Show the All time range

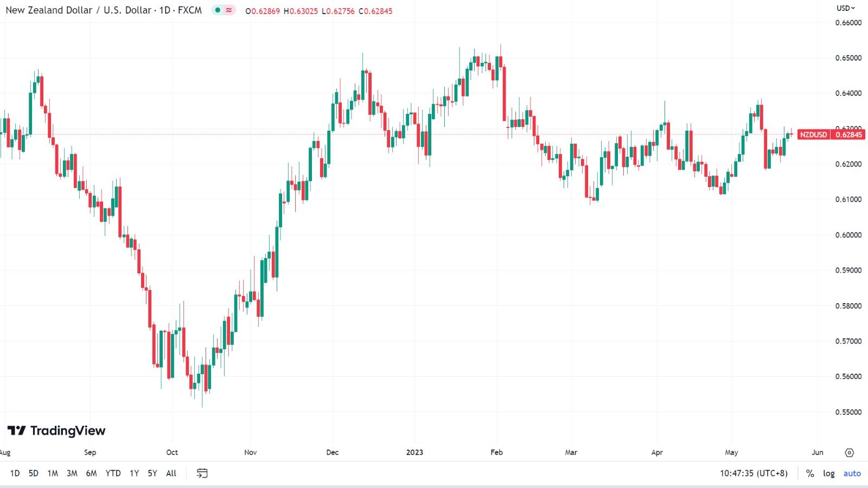(171, 473)
